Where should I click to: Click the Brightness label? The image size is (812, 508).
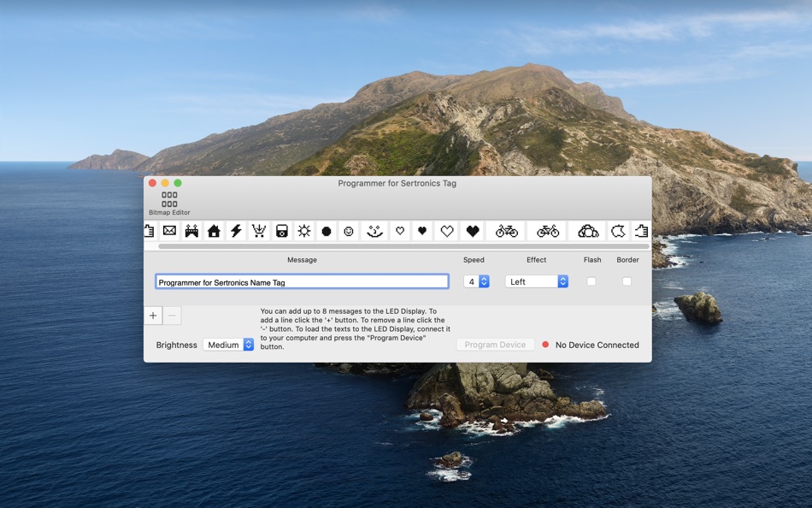(177, 345)
